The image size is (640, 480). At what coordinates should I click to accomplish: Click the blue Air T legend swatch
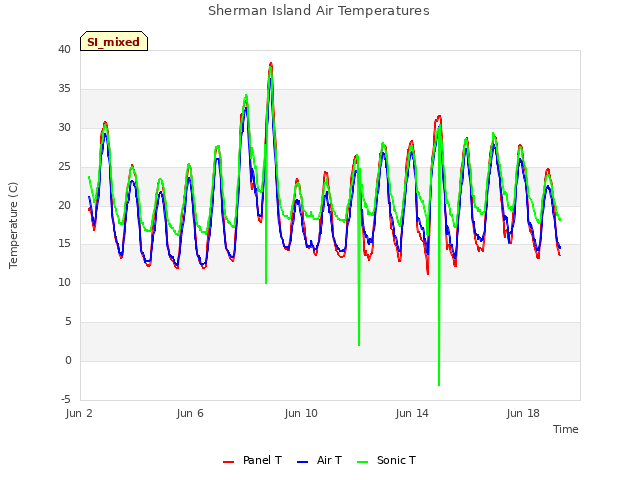pyautogui.click(x=302, y=462)
